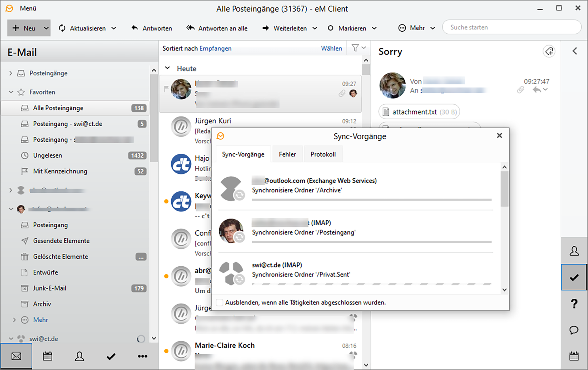
Task: Switch to the Protokoll tab
Action: click(323, 154)
